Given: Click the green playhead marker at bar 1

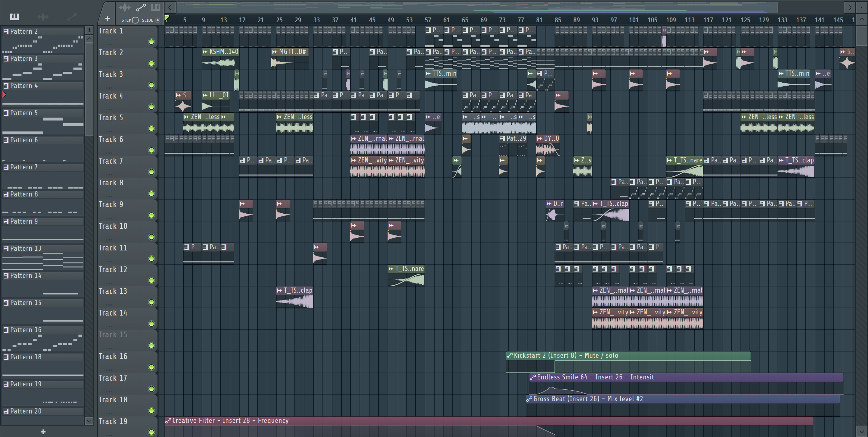Looking at the screenshot, I should (167, 18).
